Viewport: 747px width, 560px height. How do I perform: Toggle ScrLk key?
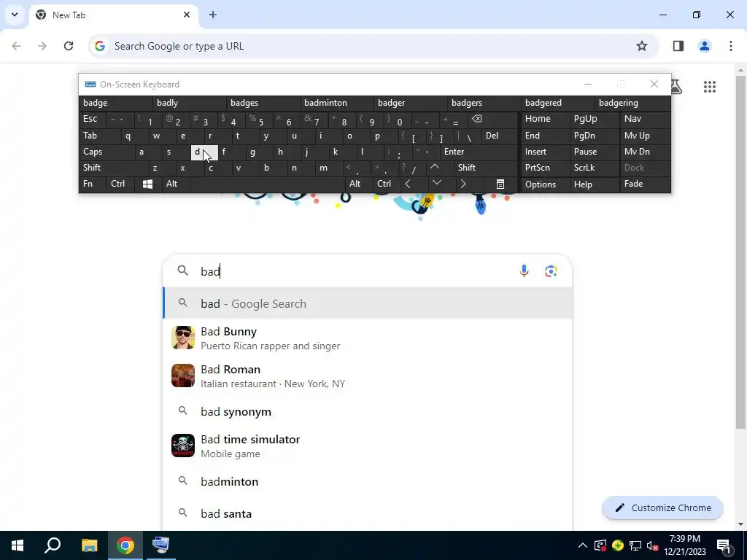pos(594,168)
